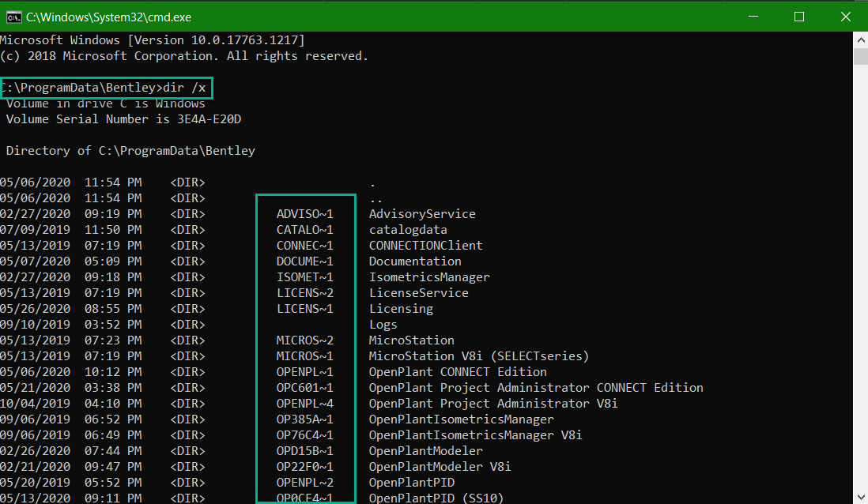Screen dimensions: 868x504
Task: Click the OpenPlant CONNECT Edition folder name
Action: click(x=458, y=372)
